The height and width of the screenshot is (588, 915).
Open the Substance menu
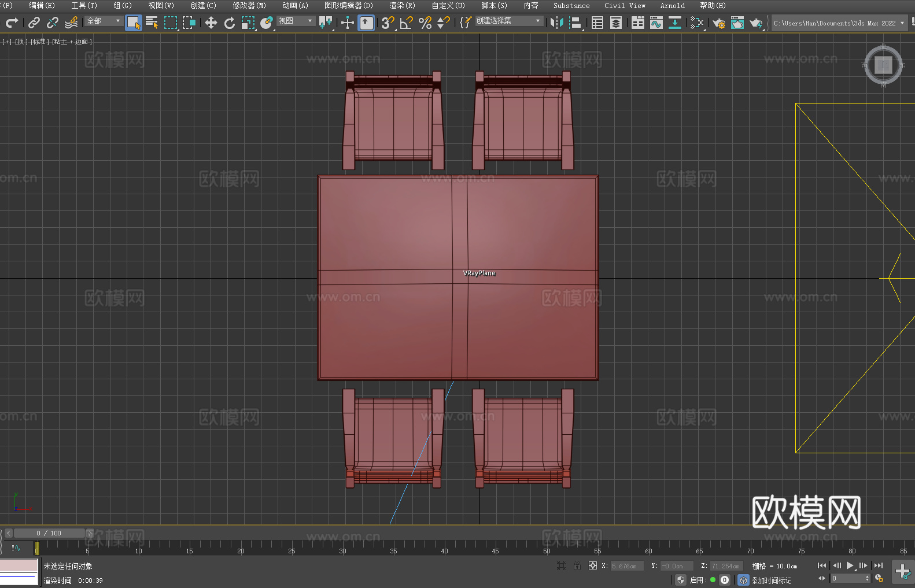coord(571,5)
